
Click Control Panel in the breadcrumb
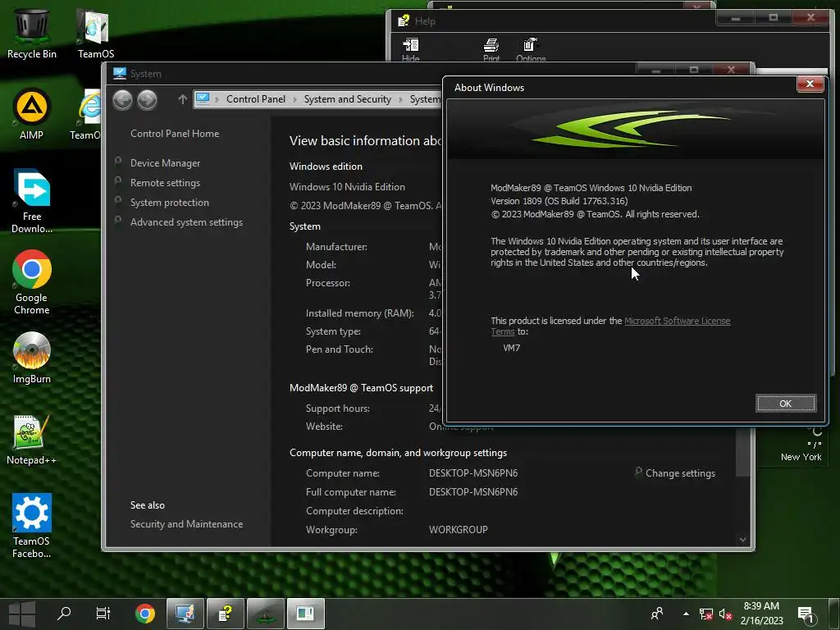(x=256, y=99)
